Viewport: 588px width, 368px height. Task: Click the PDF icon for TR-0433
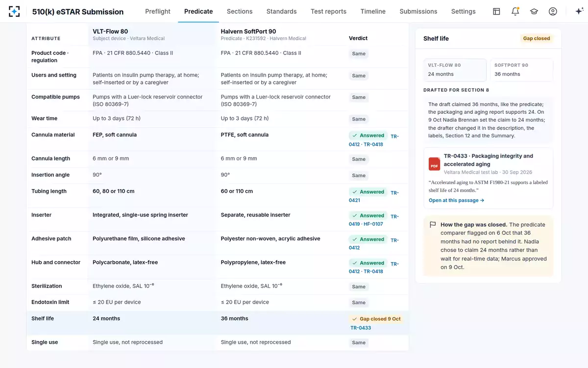point(434,164)
